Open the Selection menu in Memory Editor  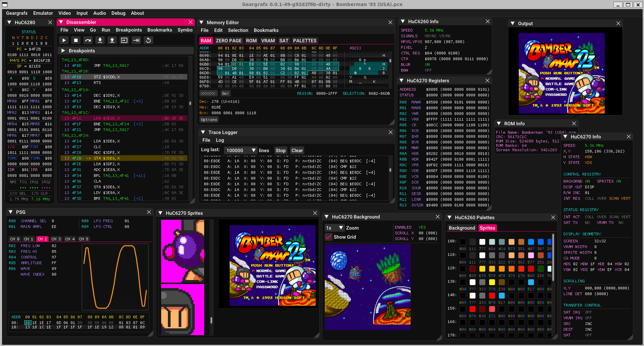click(x=238, y=30)
